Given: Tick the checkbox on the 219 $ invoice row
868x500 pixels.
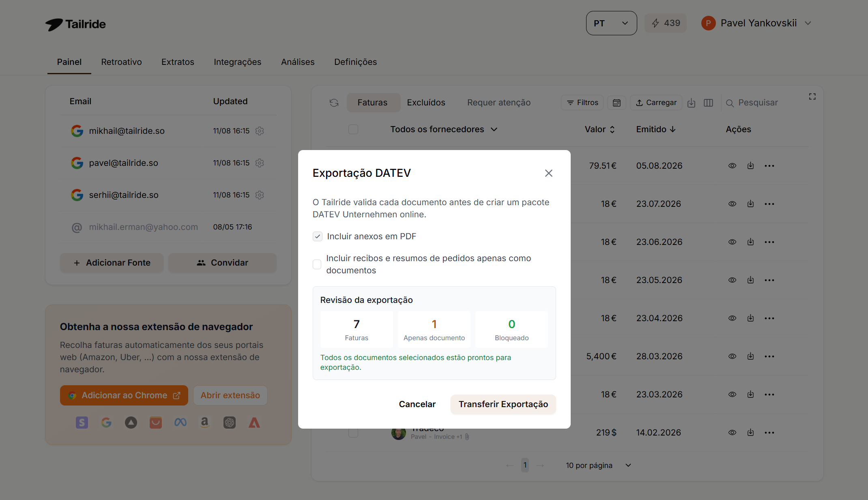Looking at the screenshot, I should [353, 433].
